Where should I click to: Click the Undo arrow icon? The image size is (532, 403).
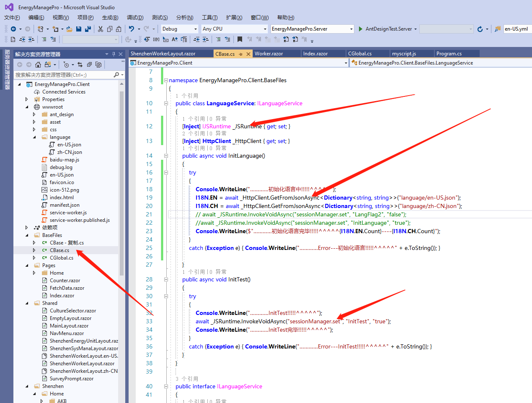(x=132, y=29)
